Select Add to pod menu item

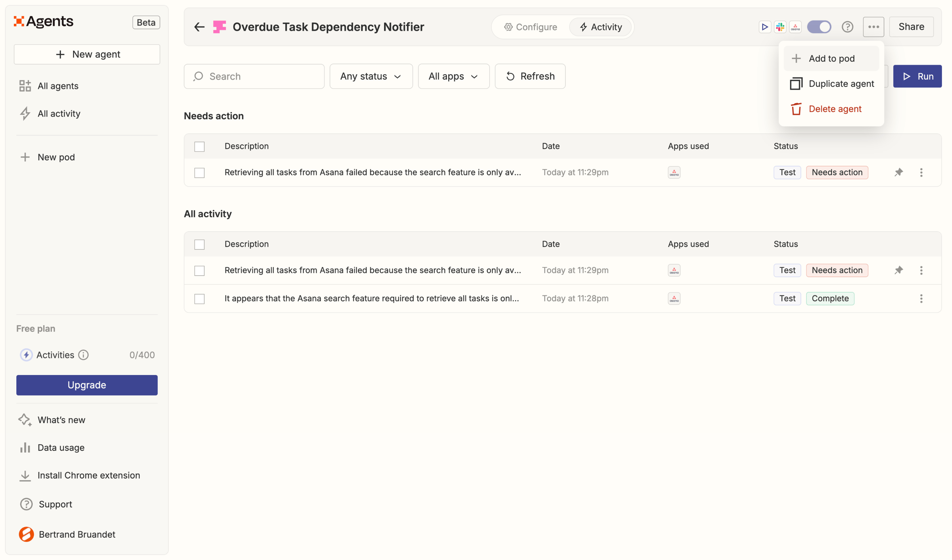click(831, 59)
